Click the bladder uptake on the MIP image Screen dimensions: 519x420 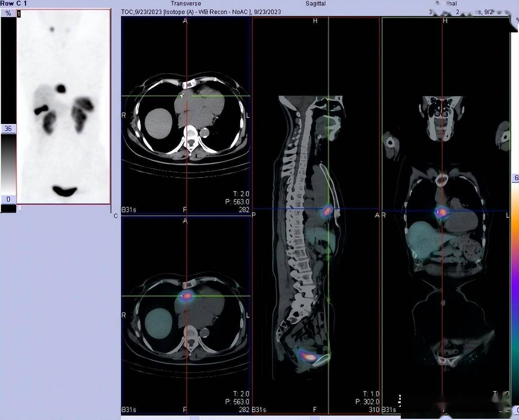[x=64, y=191]
